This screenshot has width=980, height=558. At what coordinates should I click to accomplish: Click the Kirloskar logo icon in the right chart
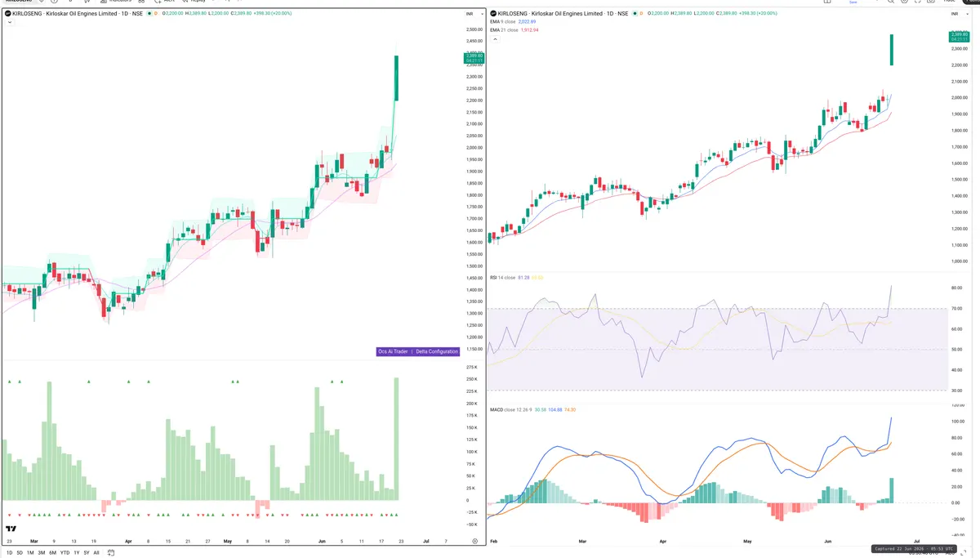(x=492, y=14)
